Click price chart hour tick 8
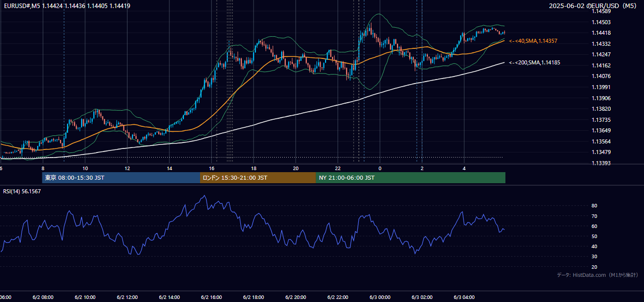Screen dimensions: 644x302 coord(43,168)
